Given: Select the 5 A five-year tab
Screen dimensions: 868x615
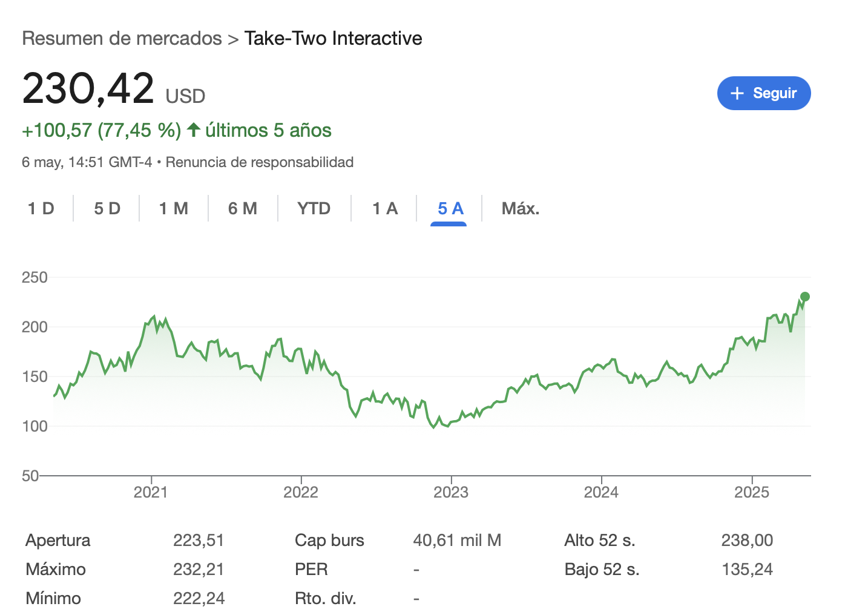Looking at the screenshot, I should [x=450, y=209].
